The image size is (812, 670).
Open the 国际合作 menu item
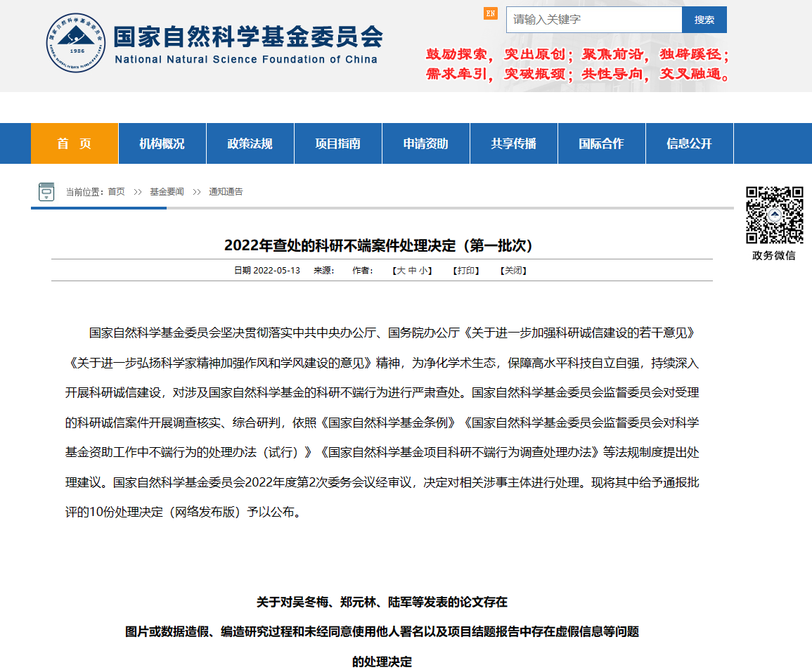[601, 143]
